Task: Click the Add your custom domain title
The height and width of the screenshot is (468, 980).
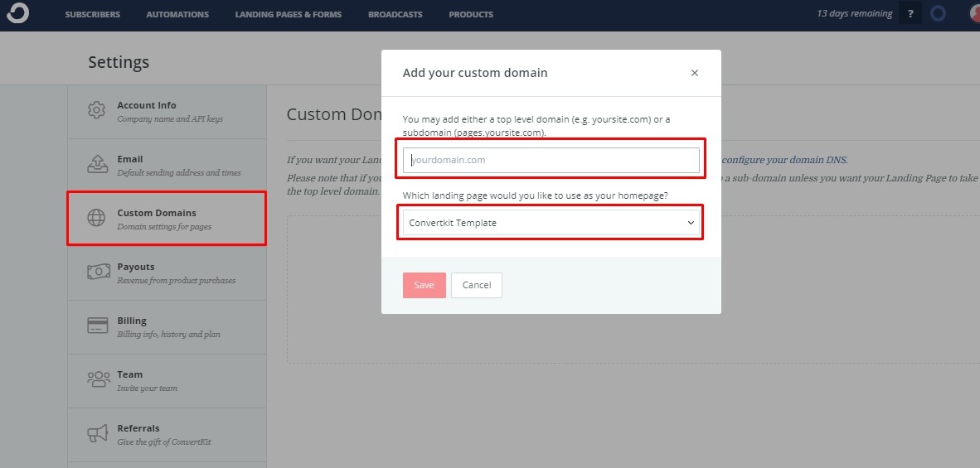Action: point(475,73)
